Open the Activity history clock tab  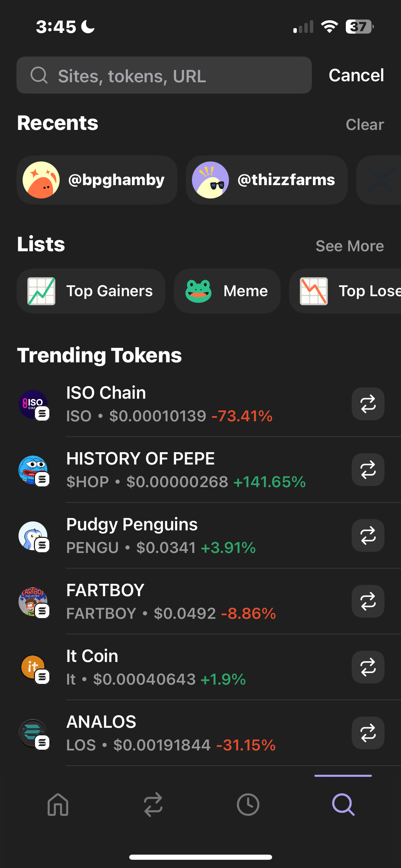248,804
